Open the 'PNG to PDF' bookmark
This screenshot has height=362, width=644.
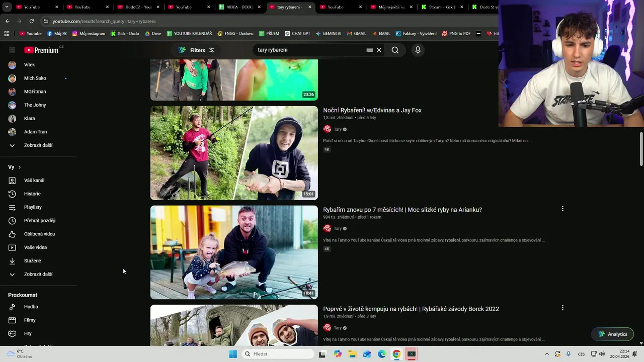[456, 34]
